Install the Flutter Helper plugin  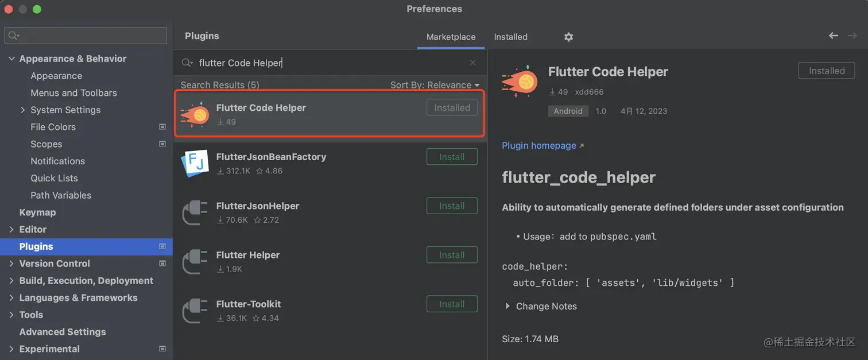pos(452,255)
